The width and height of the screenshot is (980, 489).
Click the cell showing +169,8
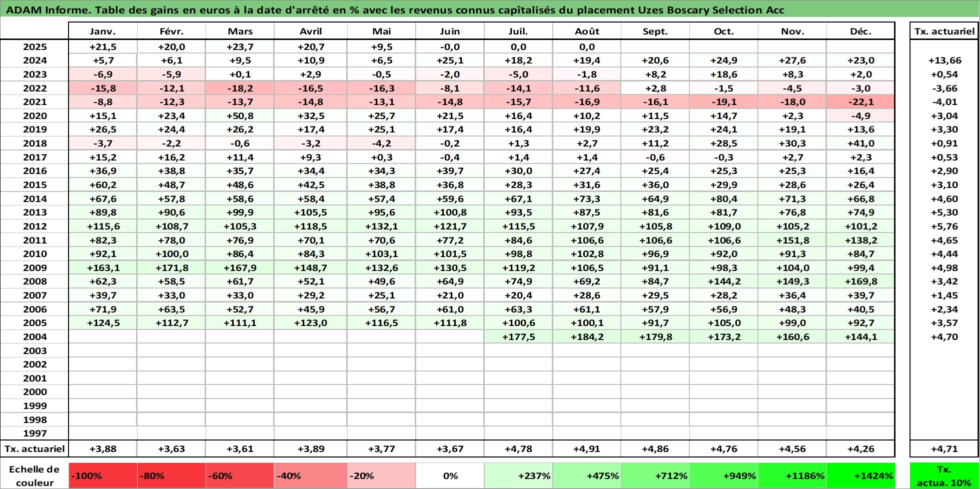point(861,281)
